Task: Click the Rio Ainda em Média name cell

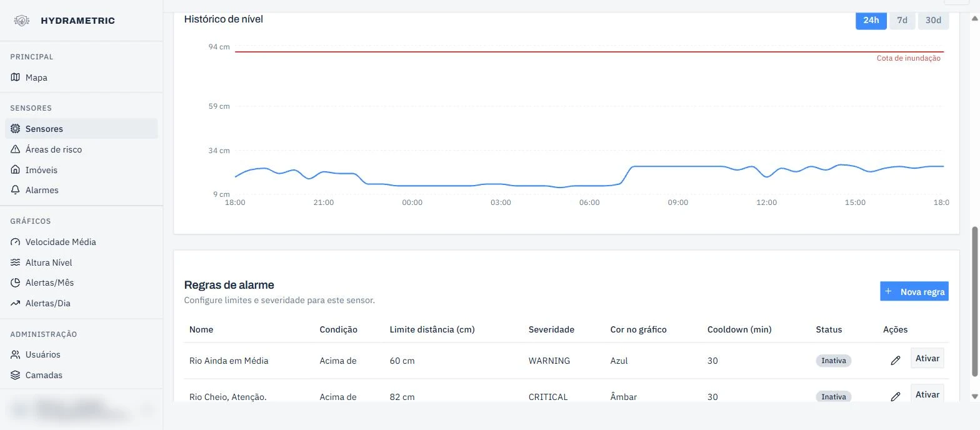Action: pyautogui.click(x=229, y=361)
